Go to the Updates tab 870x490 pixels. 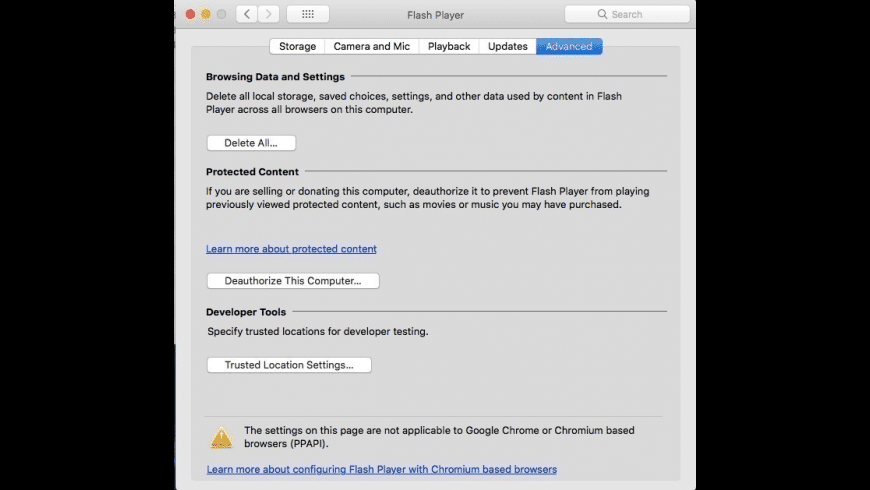[x=507, y=46]
